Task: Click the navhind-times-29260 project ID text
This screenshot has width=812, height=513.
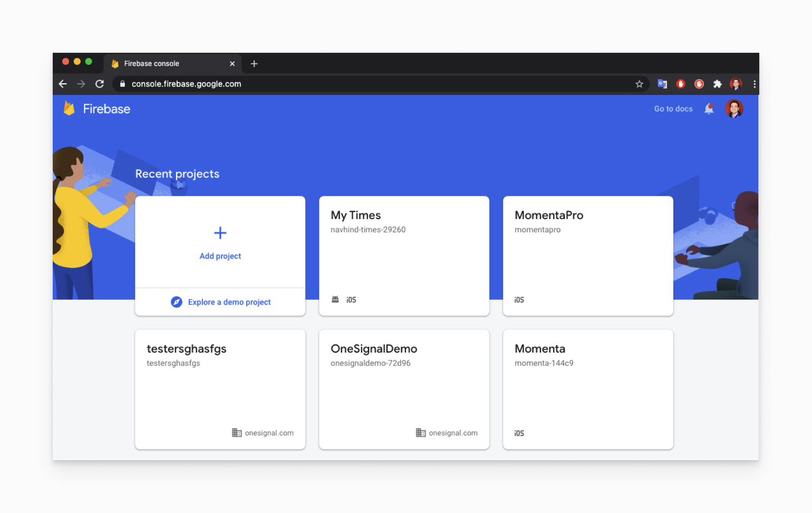Action: click(368, 230)
